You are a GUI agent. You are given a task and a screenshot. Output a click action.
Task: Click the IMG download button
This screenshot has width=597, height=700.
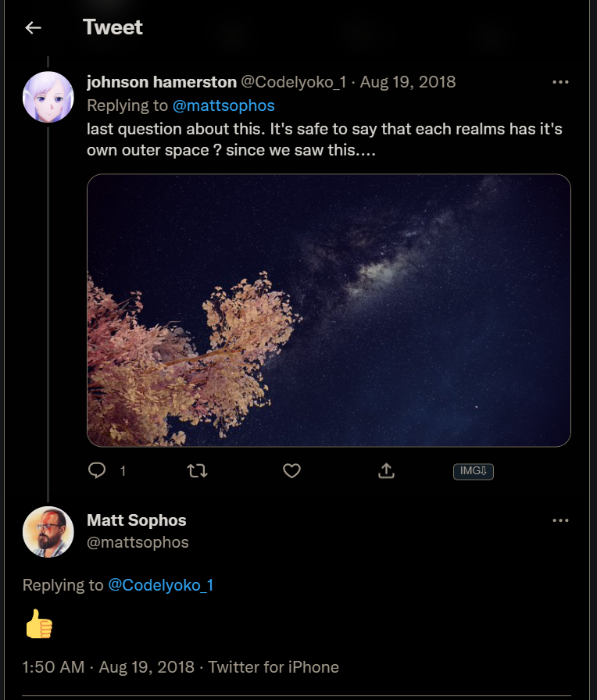[x=473, y=471]
